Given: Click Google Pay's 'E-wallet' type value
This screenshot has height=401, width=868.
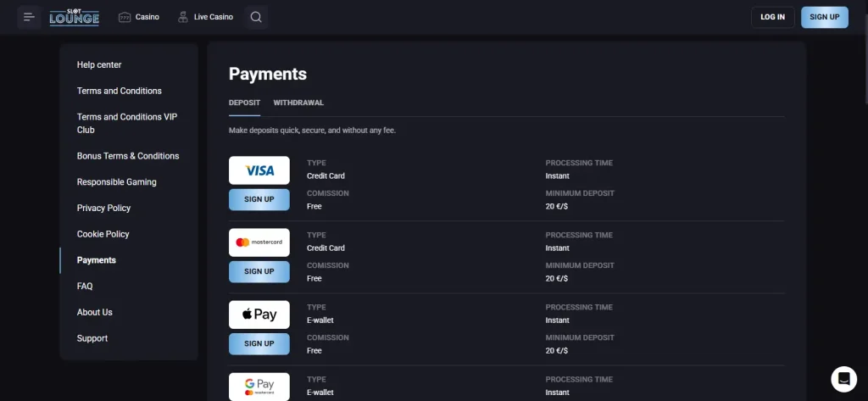Looking at the screenshot, I should pyautogui.click(x=320, y=393).
